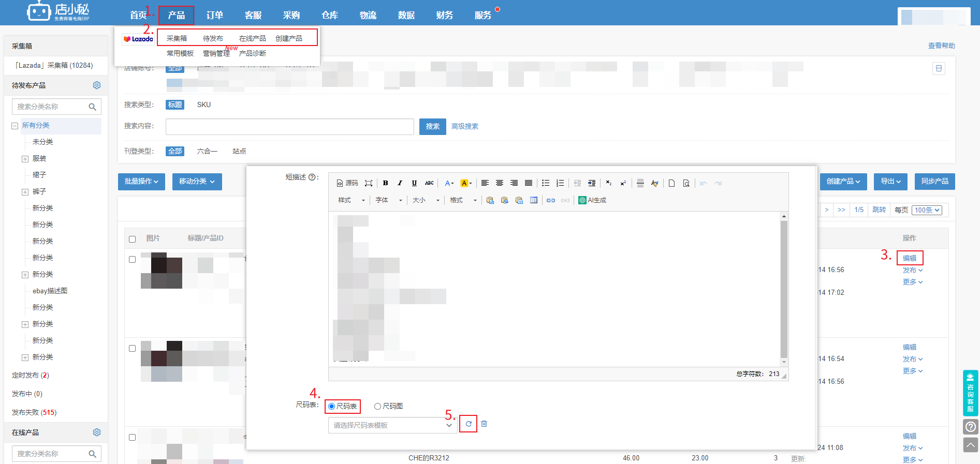Check the first product row checkbox
980x464 pixels.
click(133, 260)
